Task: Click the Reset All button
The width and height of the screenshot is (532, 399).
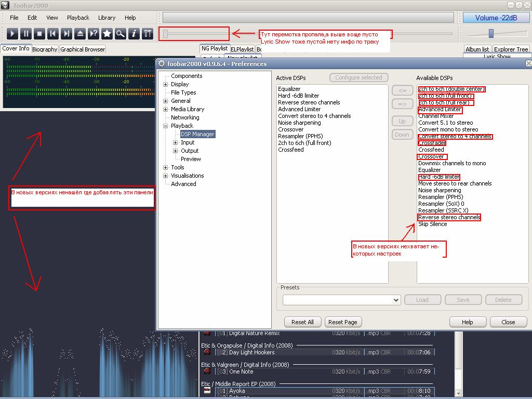Action: 302,322
